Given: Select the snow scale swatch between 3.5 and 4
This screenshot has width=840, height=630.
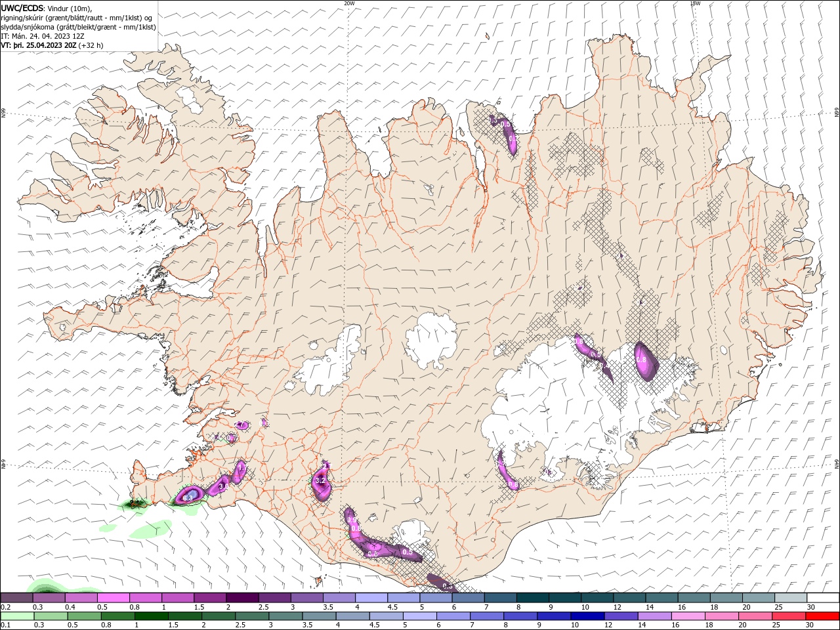Looking at the screenshot, I should coord(339,597).
